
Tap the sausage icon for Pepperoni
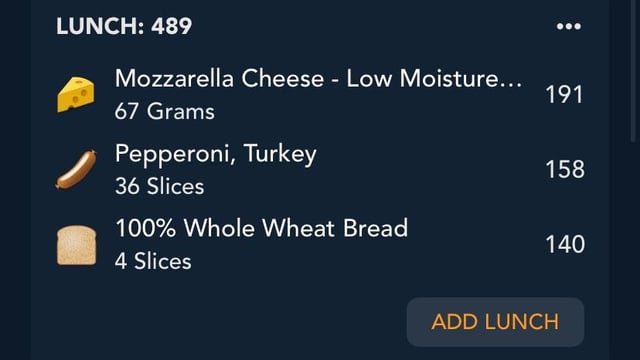pos(76,169)
